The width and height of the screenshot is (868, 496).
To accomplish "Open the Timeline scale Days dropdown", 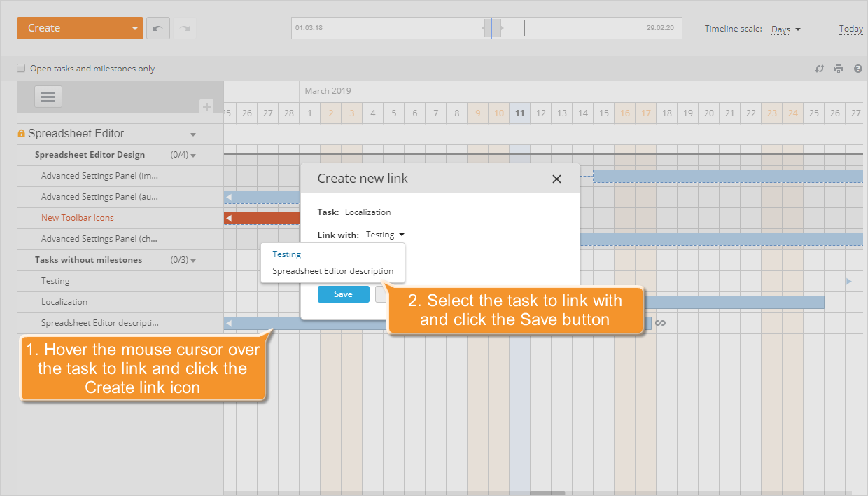I will [784, 29].
